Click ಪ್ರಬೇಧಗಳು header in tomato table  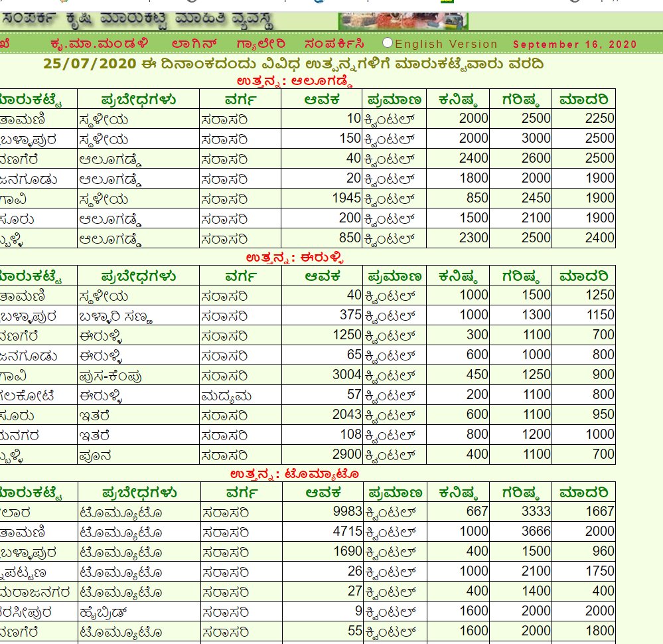(x=139, y=493)
